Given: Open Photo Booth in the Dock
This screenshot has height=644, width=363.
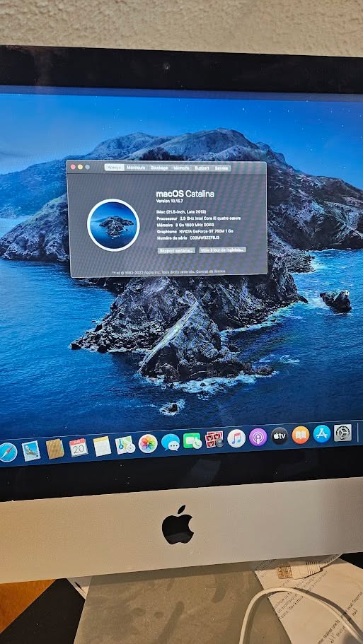Looking at the screenshot, I should [x=214, y=440].
